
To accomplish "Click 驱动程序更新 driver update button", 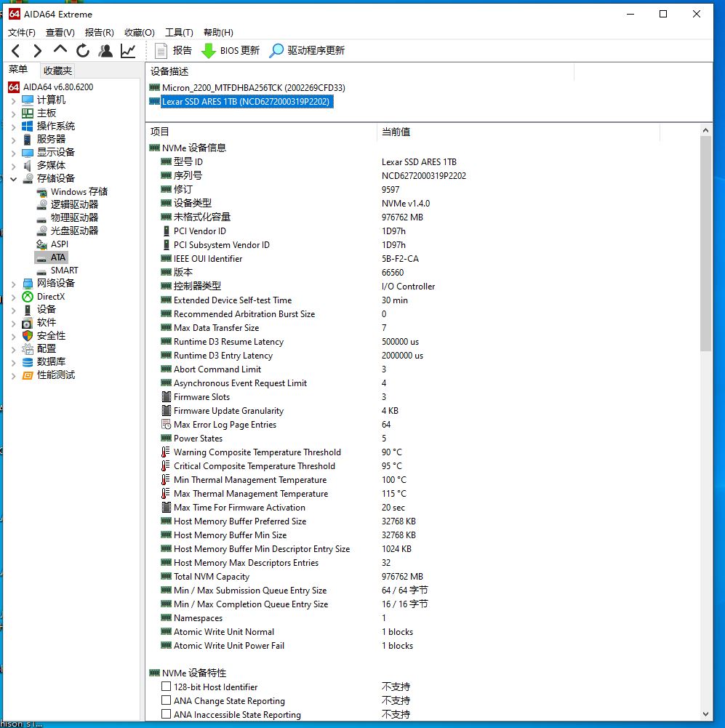I will pyautogui.click(x=307, y=50).
